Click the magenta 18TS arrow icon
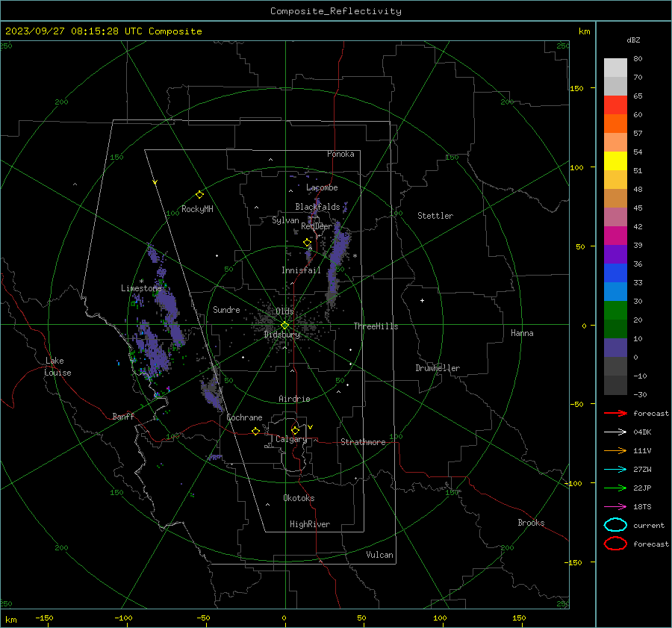 point(615,507)
